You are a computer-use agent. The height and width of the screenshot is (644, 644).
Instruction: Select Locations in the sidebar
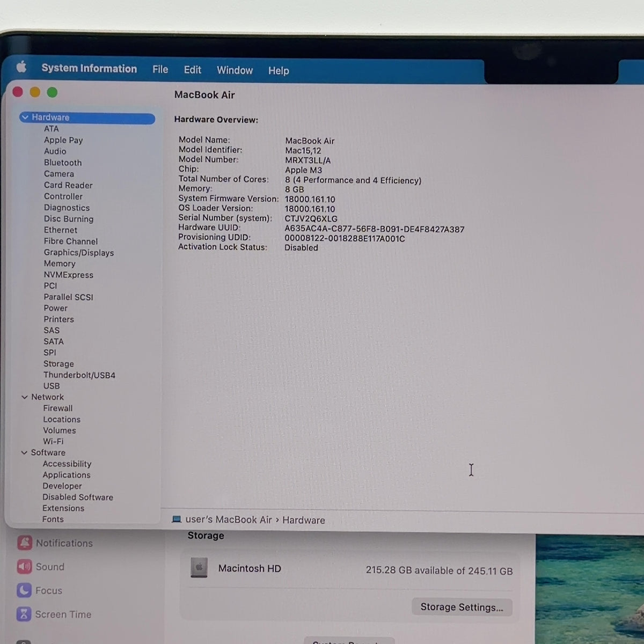(62, 420)
